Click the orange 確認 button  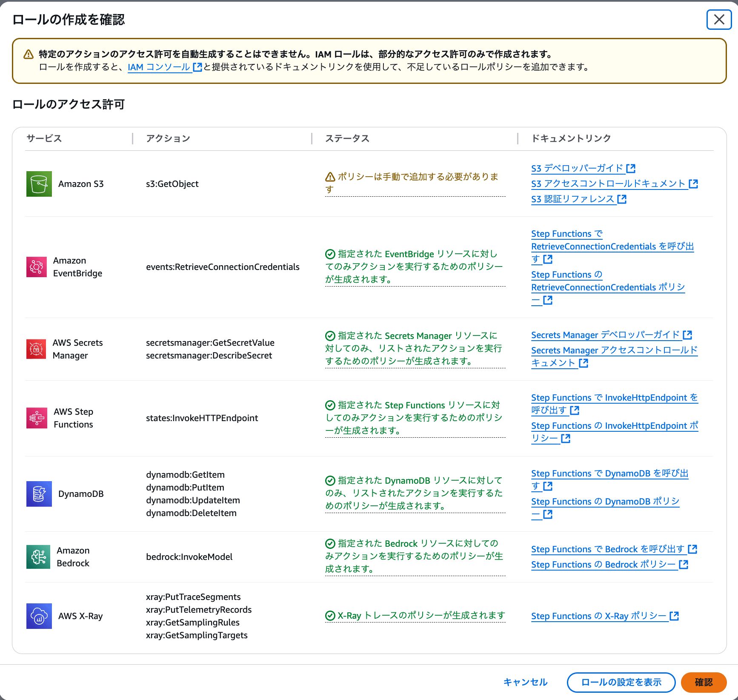pos(704,682)
